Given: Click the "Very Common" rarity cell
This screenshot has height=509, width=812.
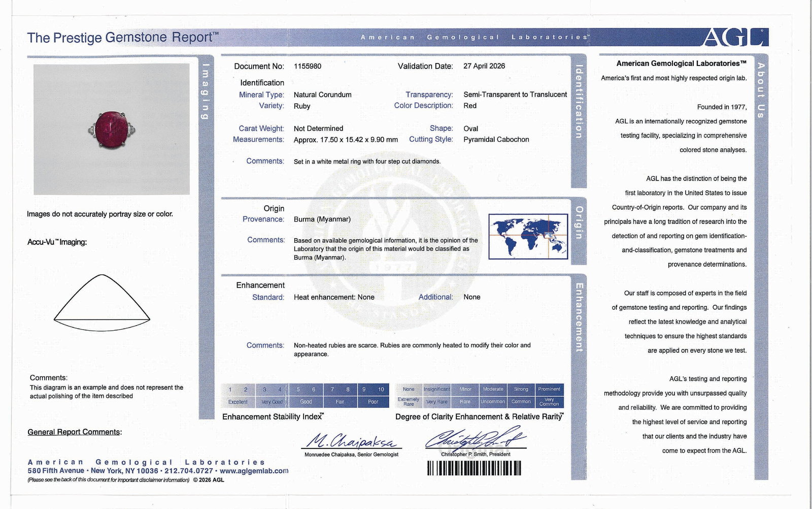Looking at the screenshot, I should tap(550, 402).
